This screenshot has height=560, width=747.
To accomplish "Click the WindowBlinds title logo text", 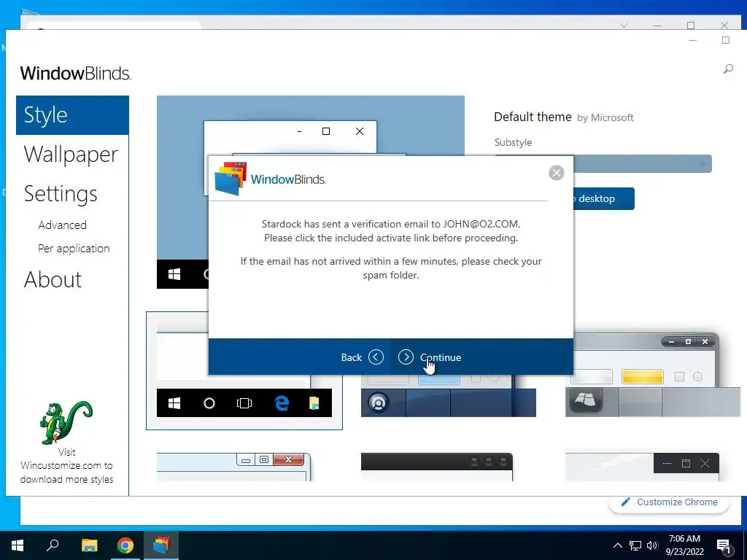I will [76, 74].
